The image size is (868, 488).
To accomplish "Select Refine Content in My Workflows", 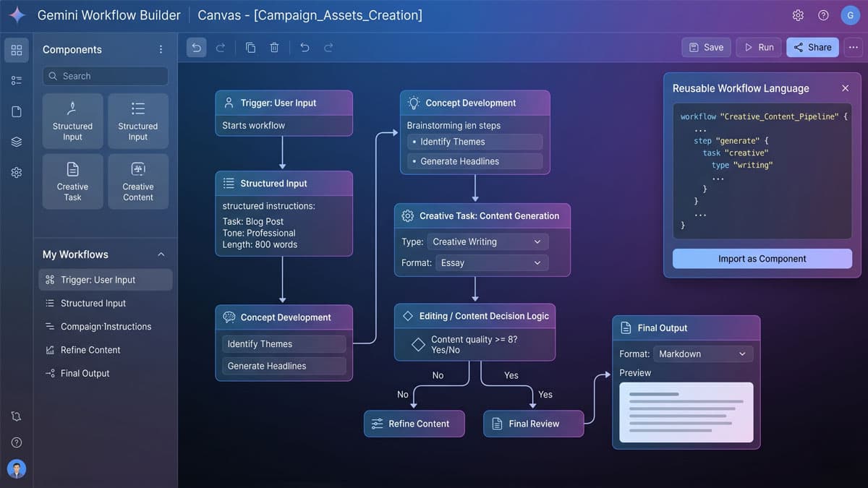I will pos(106,350).
